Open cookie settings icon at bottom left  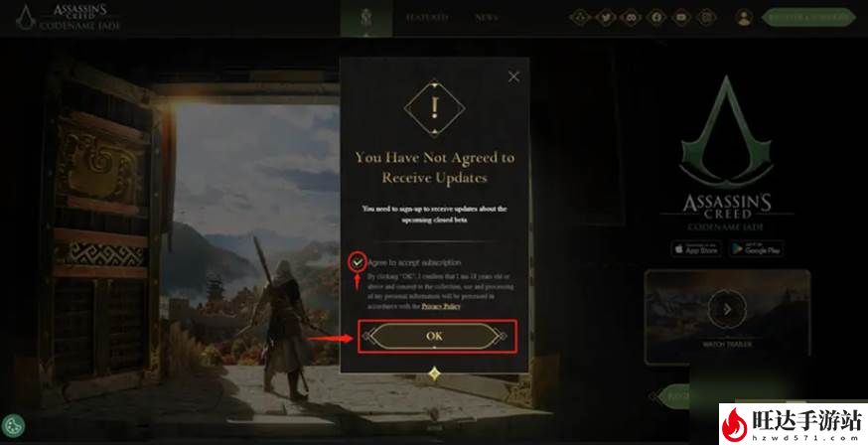click(13, 426)
